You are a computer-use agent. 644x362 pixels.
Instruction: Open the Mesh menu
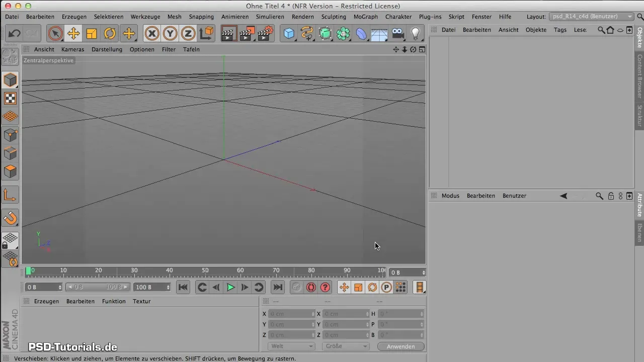175,17
